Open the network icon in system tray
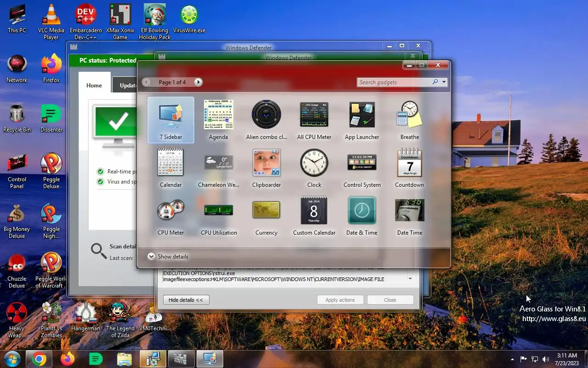Image resolution: width=588 pixels, height=368 pixels. (535, 359)
